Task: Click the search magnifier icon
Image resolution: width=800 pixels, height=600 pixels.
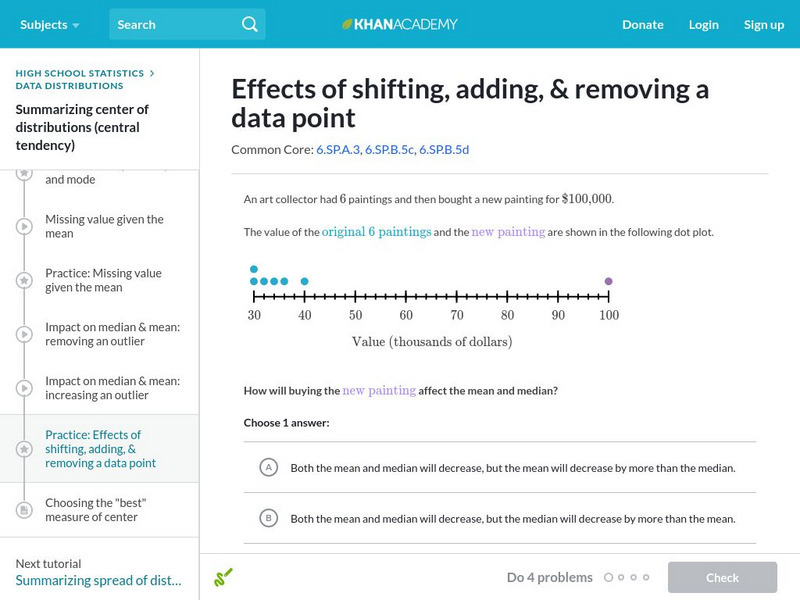Action: (250, 24)
